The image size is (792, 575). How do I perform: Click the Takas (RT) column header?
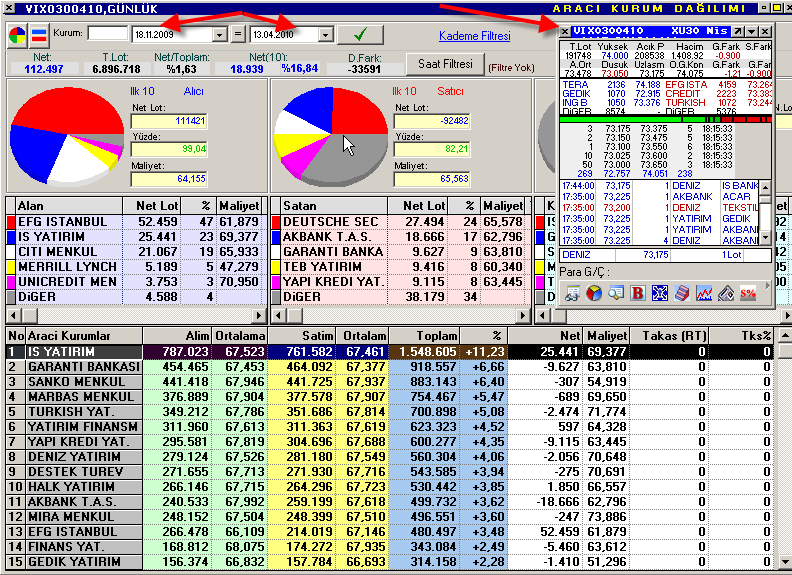[668, 336]
